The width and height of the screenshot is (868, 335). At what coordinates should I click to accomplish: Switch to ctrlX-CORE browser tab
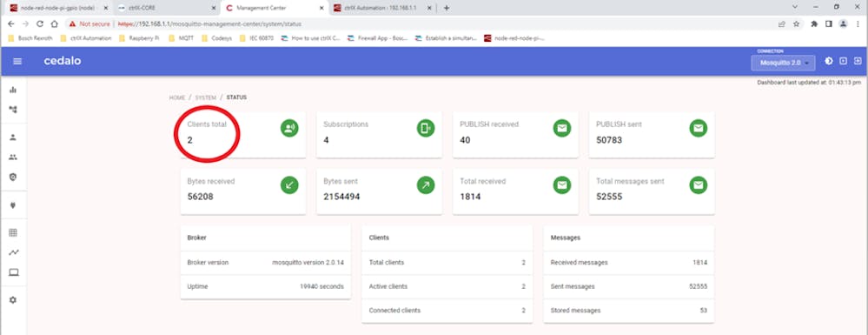167,9
